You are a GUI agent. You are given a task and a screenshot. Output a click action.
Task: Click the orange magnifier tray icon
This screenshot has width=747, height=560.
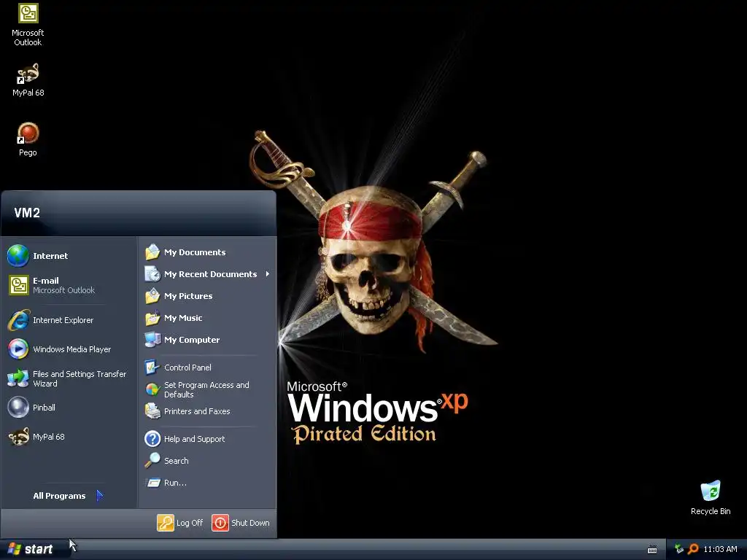(x=693, y=549)
